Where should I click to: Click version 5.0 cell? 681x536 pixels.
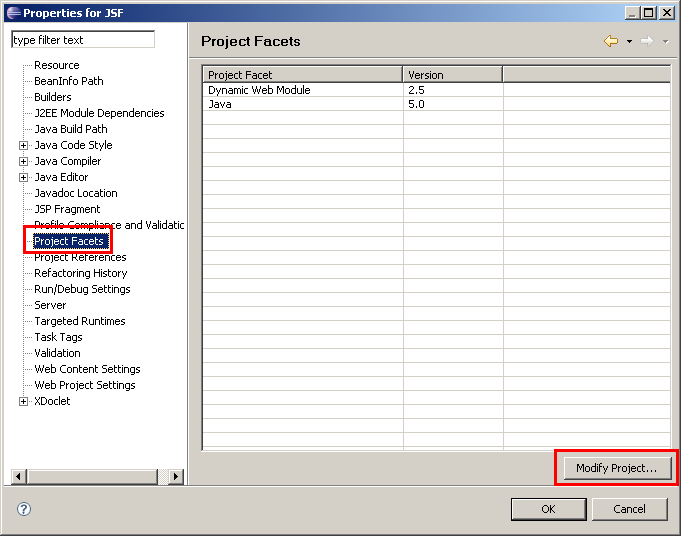(453, 104)
